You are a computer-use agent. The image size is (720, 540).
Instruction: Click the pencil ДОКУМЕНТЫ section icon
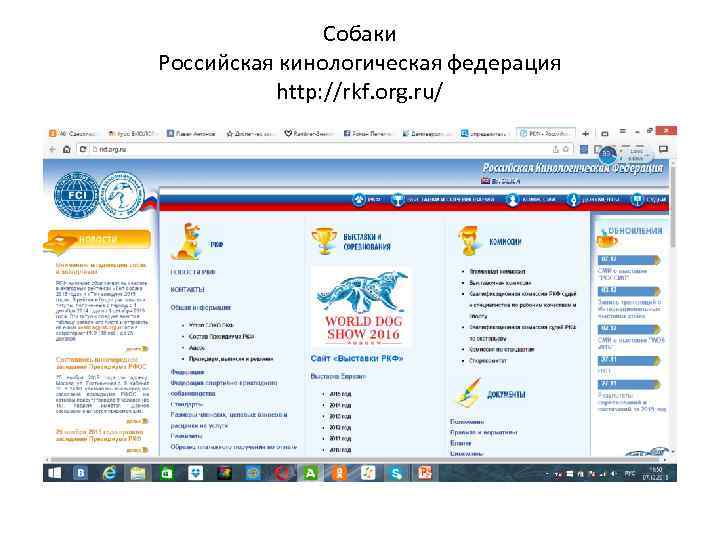pos(468,393)
